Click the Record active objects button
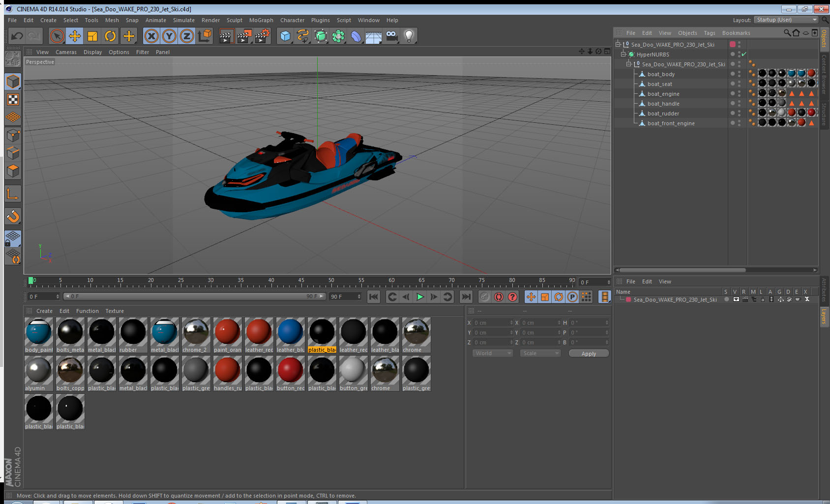 [485, 297]
